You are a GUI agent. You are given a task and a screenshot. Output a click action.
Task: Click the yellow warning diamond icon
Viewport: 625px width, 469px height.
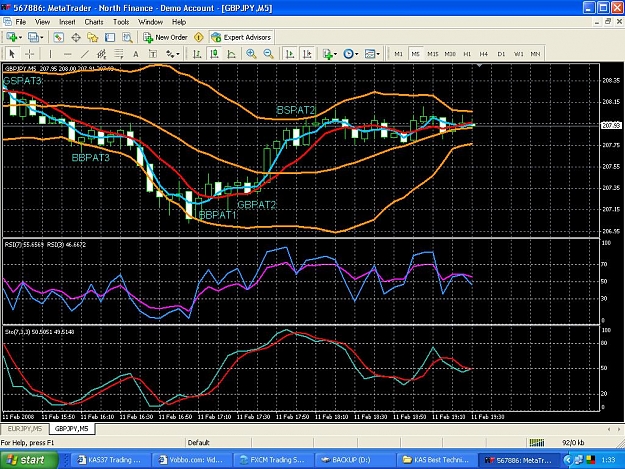pyautogui.click(x=199, y=37)
